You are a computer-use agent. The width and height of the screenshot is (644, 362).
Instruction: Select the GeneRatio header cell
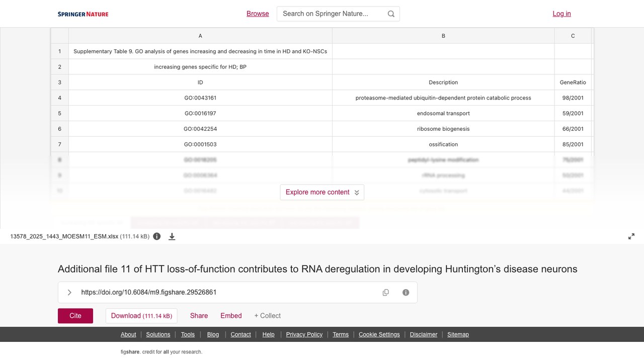point(573,82)
